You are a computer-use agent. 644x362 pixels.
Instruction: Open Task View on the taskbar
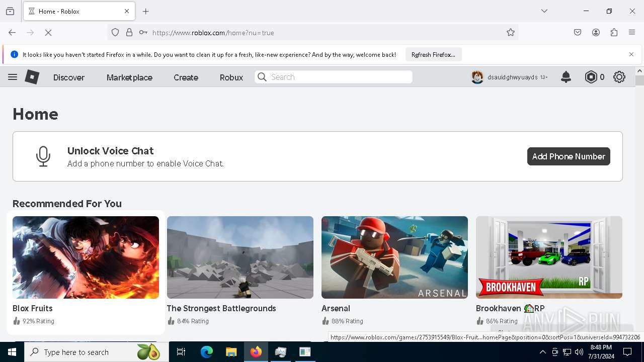tap(181, 352)
